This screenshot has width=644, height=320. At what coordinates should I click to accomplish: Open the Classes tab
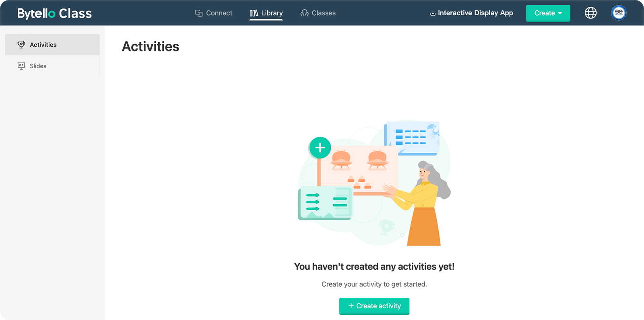323,13
